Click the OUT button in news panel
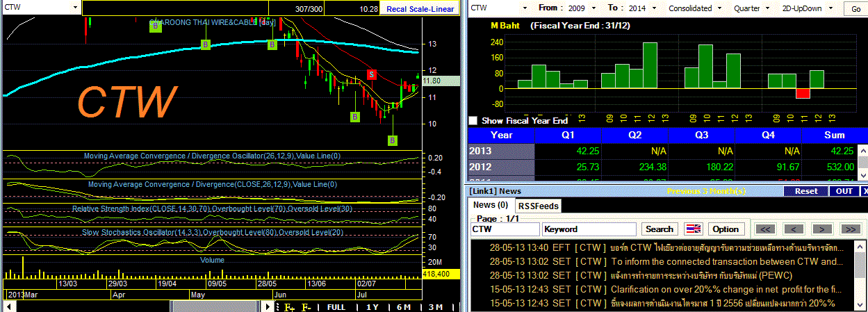This screenshot has width=868, height=312. click(x=844, y=191)
